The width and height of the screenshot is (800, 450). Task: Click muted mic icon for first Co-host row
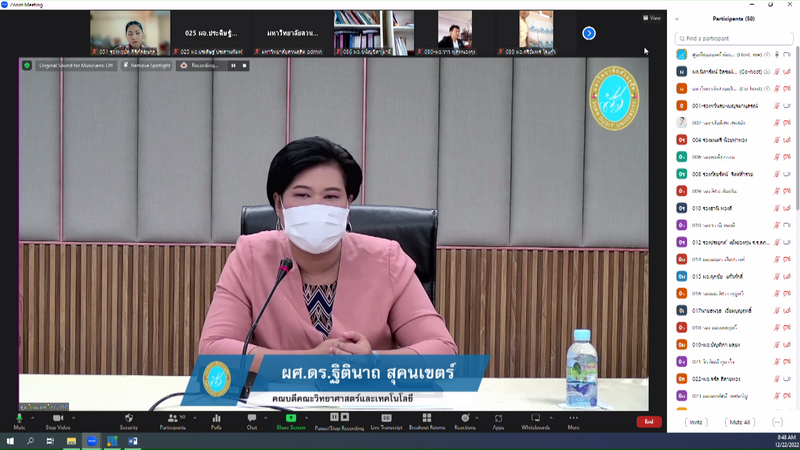point(777,72)
